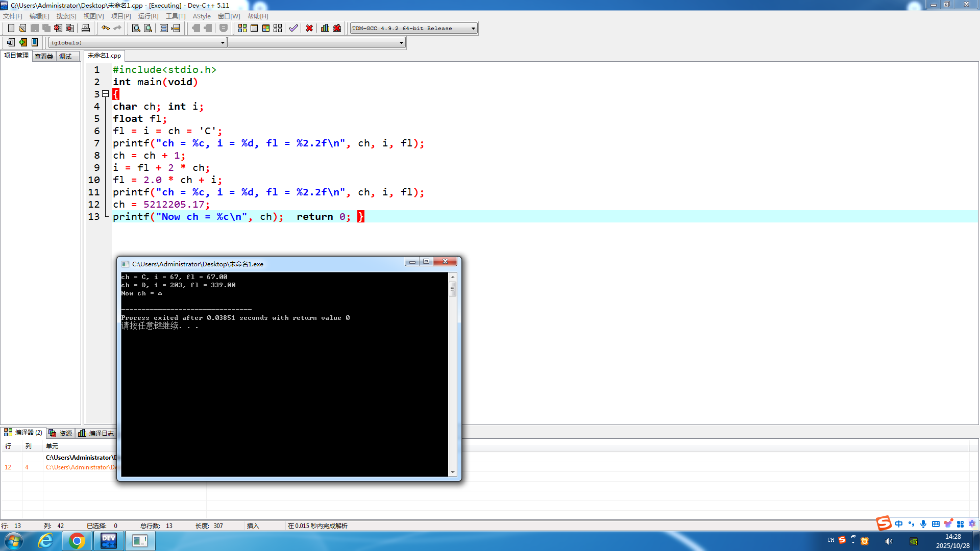The image size is (980, 551).
Task: Click the red X stop icon
Action: 309,28
